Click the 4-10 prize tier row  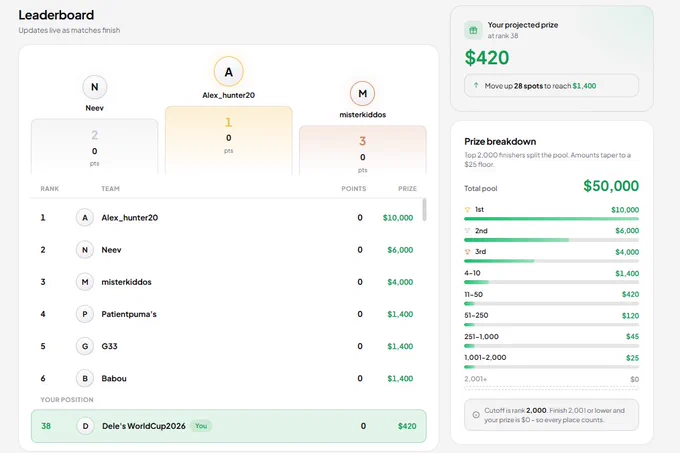[551, 277]
